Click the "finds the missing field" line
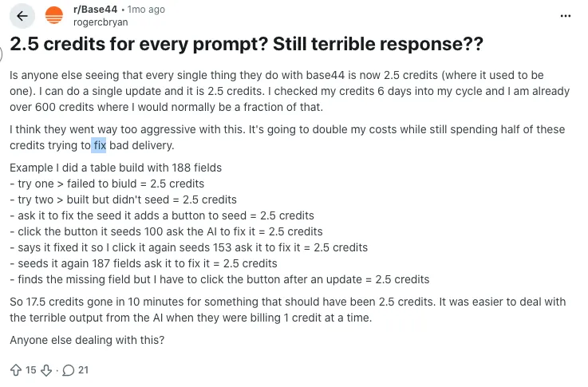The height and width of the screenshot is (387, 588). (219, 279)
